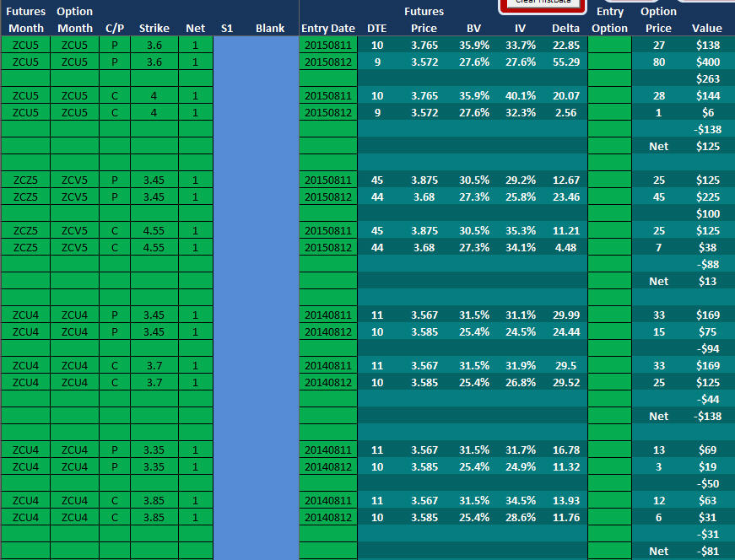Viewport: 735px width, 560px height.
Task: Click the Delta cell showing 20.07
Action: tap(565, 95)
